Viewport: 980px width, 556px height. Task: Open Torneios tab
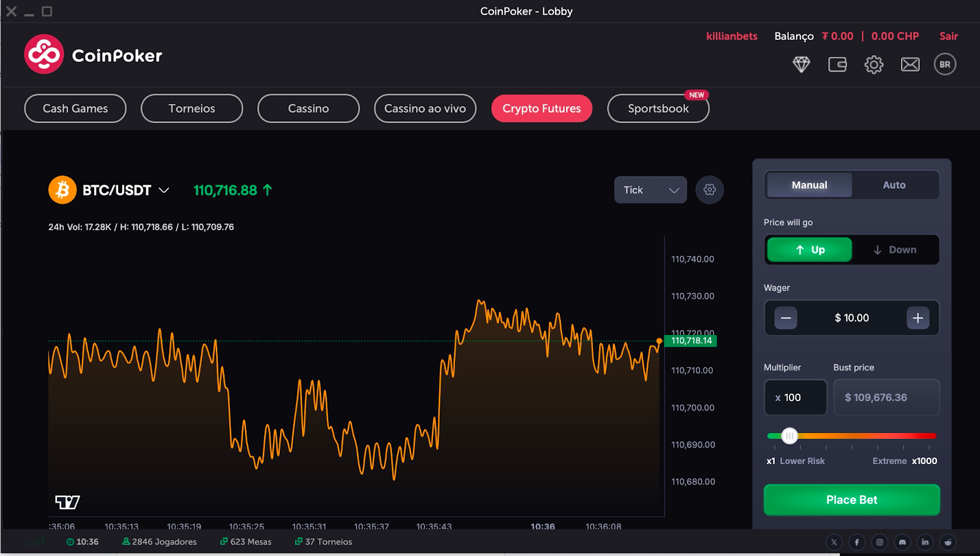[192, 108]
